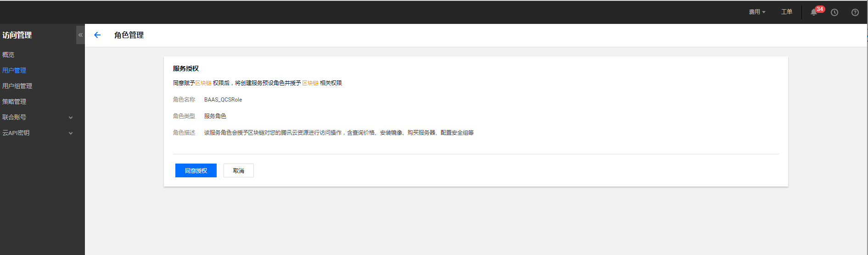Navigate to 概览 in sidebar

coord(8,55)
